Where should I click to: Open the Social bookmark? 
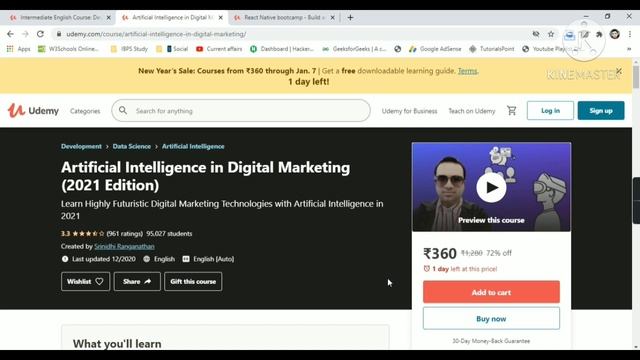click(177, 49)
